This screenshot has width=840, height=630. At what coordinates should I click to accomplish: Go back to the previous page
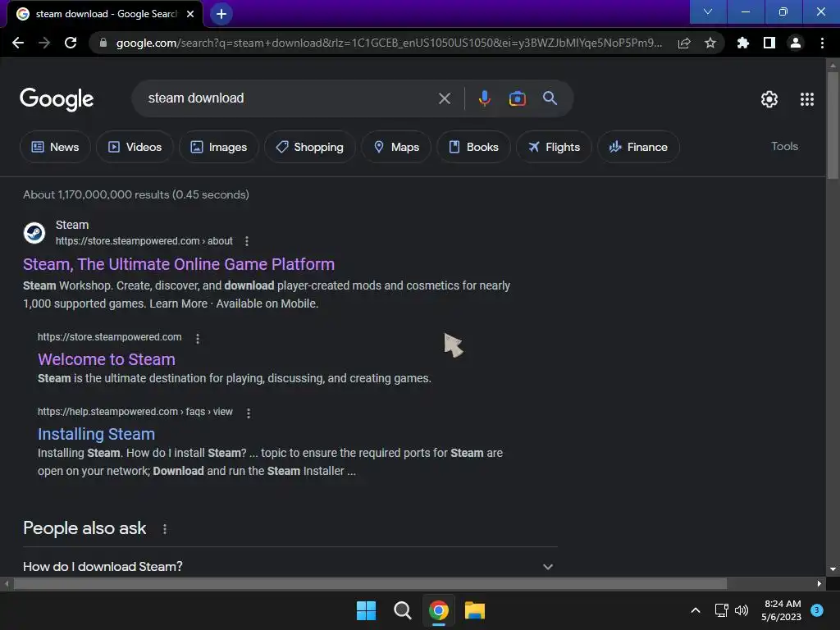[18, 43]
